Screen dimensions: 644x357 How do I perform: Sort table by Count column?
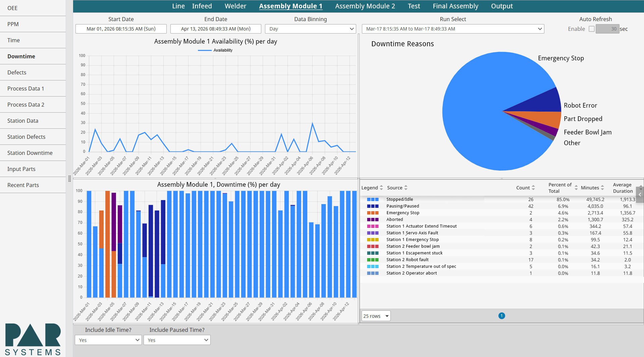pos(525,188)
